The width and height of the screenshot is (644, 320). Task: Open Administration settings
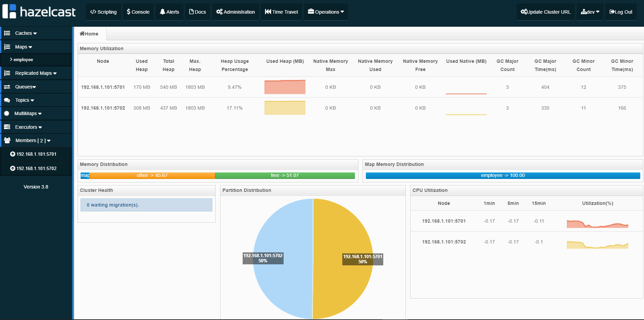(235, 12)
